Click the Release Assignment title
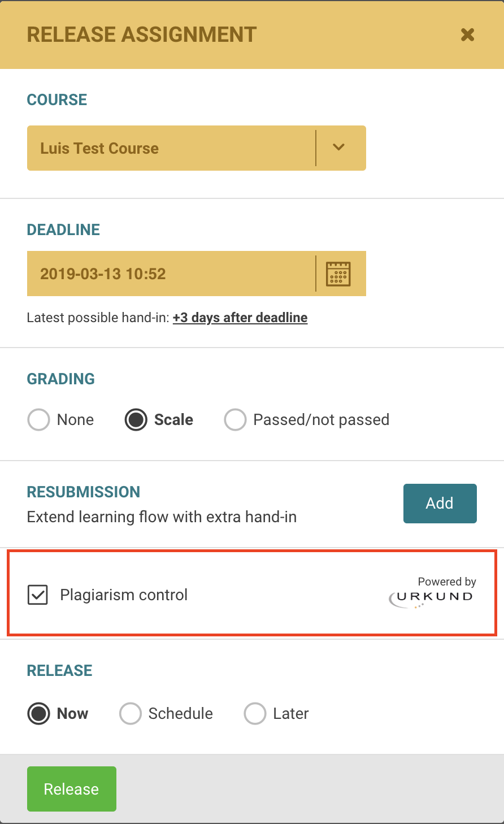 [142, 34]
